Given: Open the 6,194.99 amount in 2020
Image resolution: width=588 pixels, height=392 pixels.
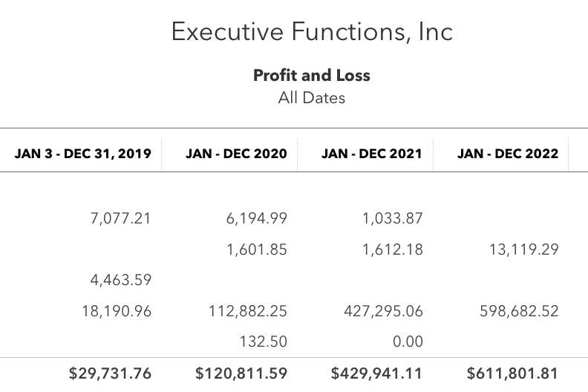Looking at the screenshot, I should [x=256, y=218].
